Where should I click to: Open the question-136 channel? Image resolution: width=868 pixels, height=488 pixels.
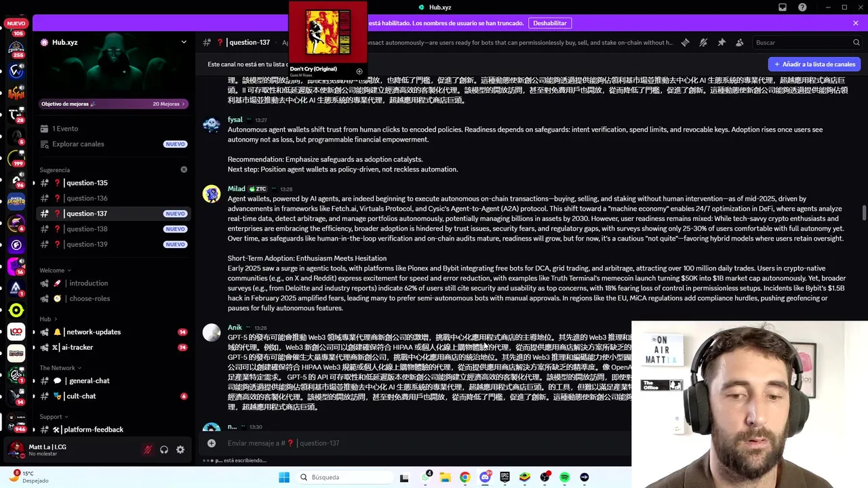tap(113, 198)
